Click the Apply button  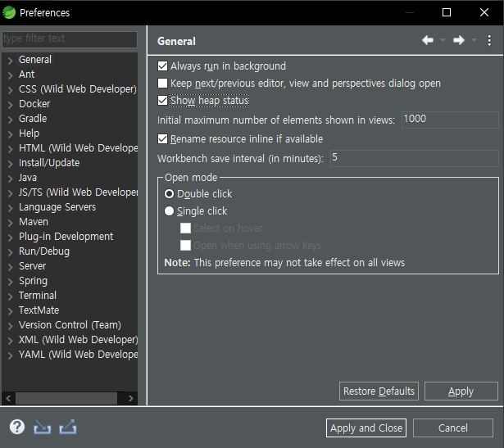coord(461,391)
